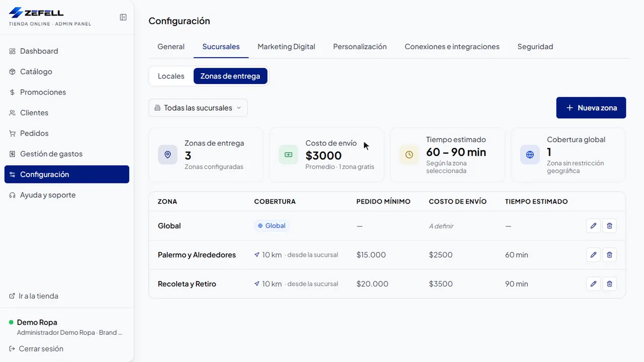The height and width of the screenshot is (362, 644).
Task: Click the money icon in Costo de envío card
Action: click(x=288, y=155)
